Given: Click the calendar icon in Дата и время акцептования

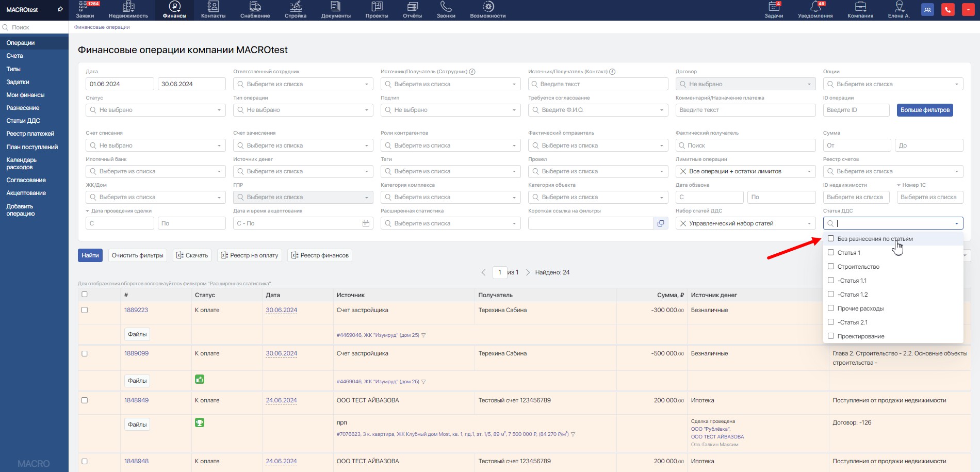Looking at the screenshot, I should [366, 223].
